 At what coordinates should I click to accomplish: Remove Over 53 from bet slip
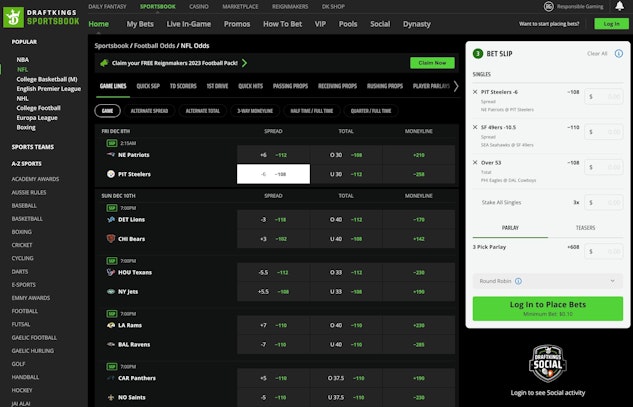[475, 162]
